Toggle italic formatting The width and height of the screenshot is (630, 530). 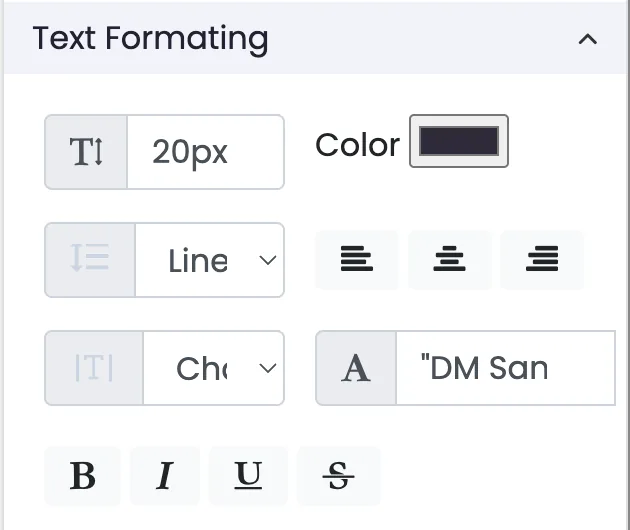(165, 476)
